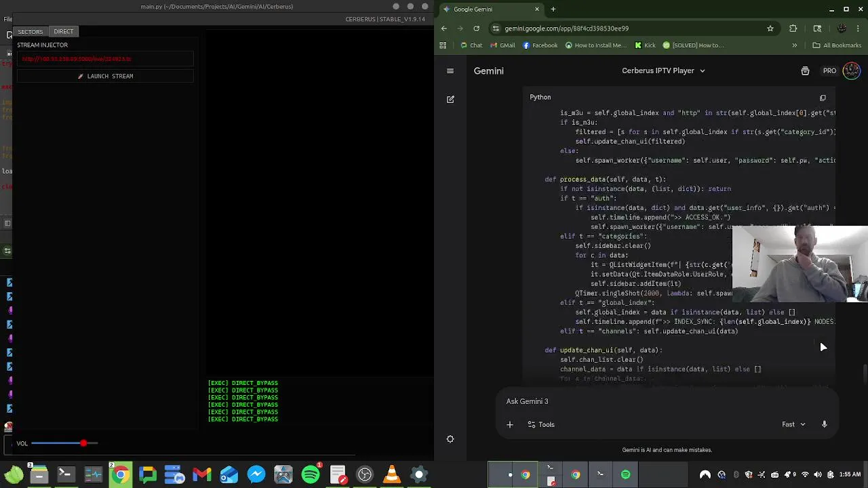Image resolution: width=868 pixels, height=488 pixels.
Task: Click the stream URL field in Stream Injector
Action: [x=105, y=59]
